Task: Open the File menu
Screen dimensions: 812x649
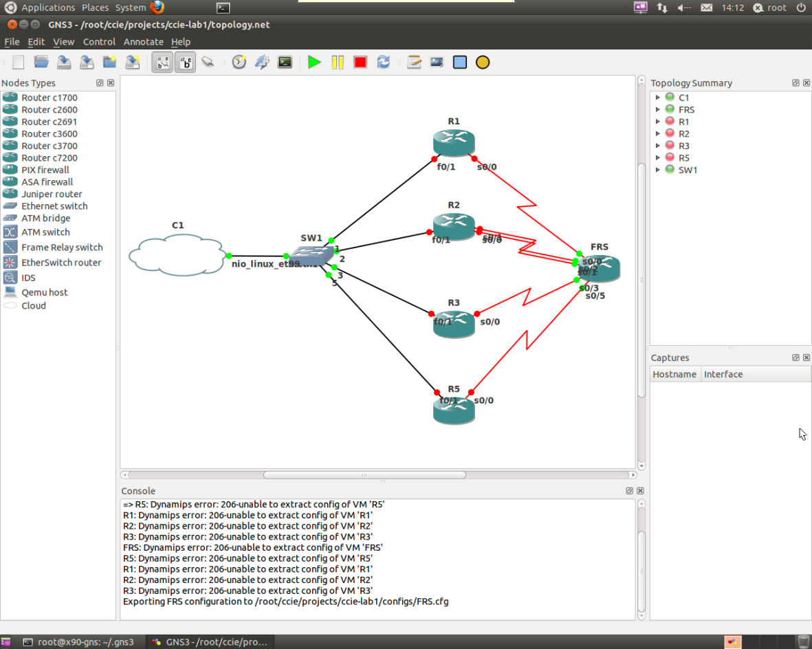Action: tap(12, 42)
